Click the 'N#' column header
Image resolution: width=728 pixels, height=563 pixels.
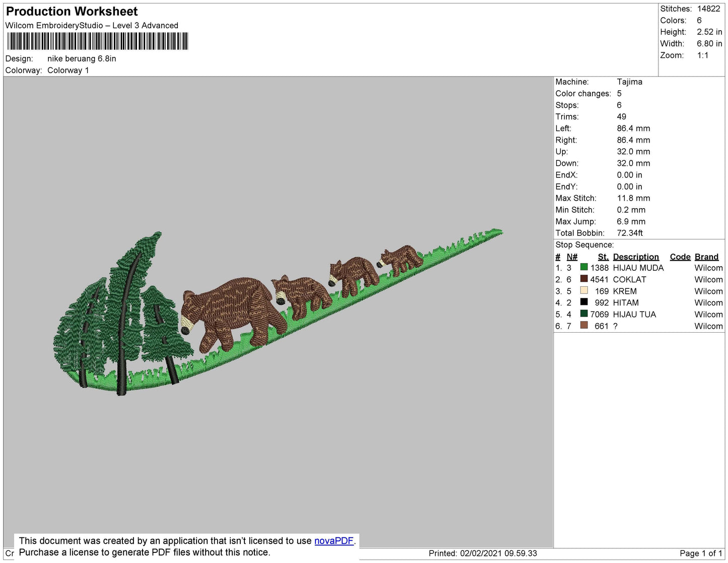click(x=572, y=257)
